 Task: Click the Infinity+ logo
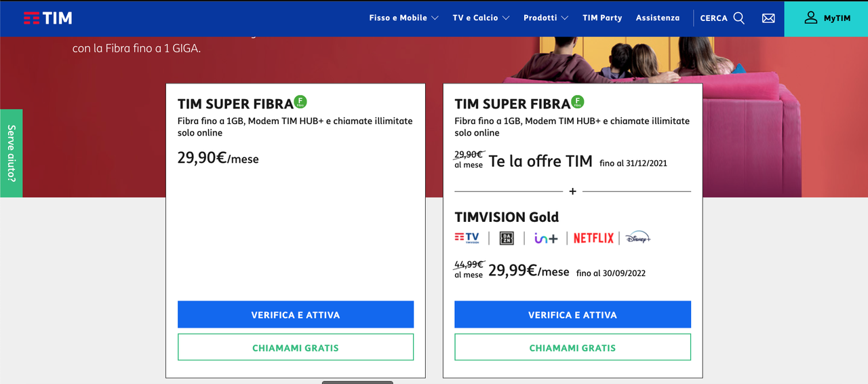pos(546,238)
